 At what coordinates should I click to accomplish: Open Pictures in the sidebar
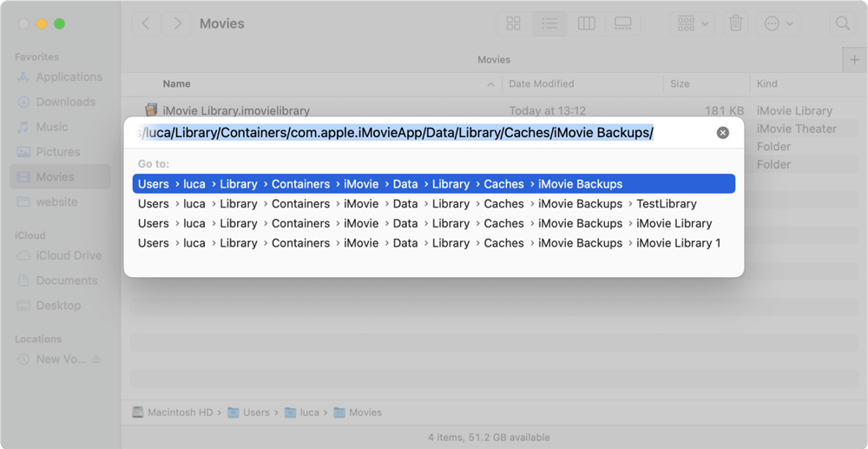click(x=60, y=152)
